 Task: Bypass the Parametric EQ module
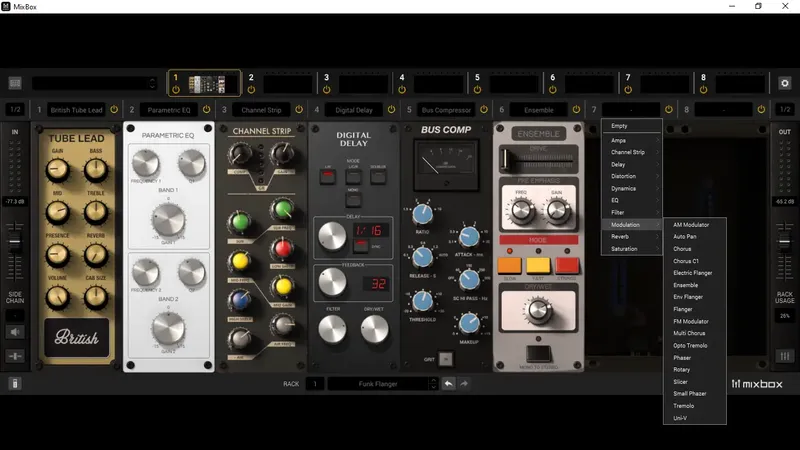[x=206, y=109]
